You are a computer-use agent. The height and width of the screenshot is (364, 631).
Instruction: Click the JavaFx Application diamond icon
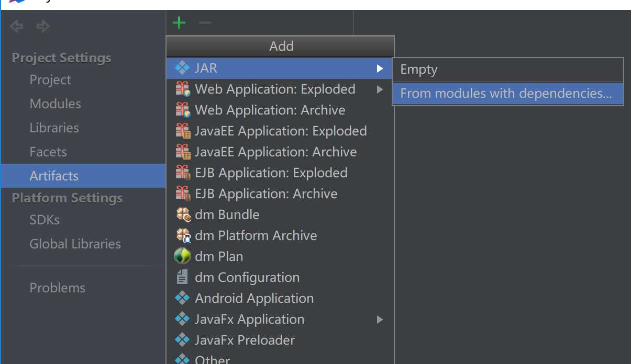(182, 319)
